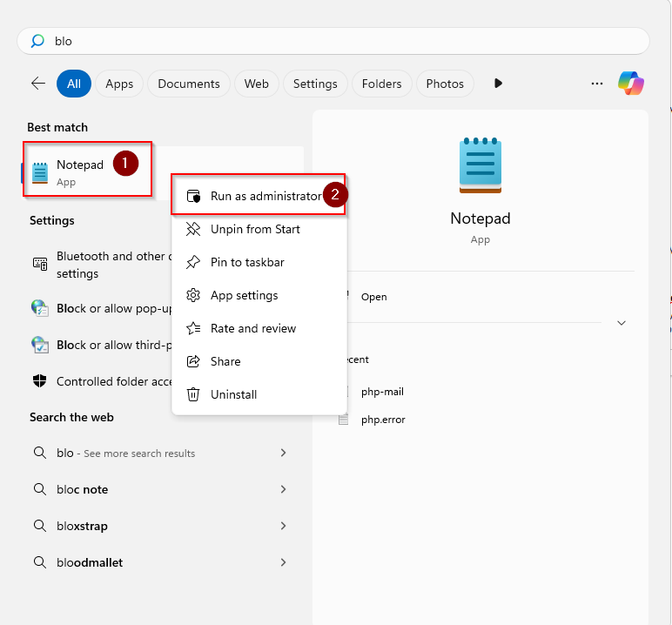Click the globe icon for Block or allow pop-ups
The width and height of the screenshot is (672, 625).
[x=40, y=308]
